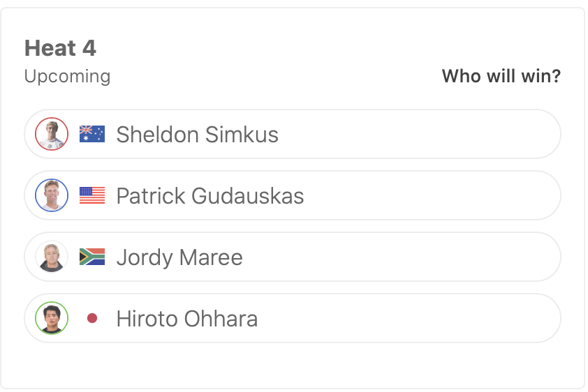The height and width of the screenshot is (392, 588).
Task: Click the Sheldon Simkus name text
Action: coord(197,134)
